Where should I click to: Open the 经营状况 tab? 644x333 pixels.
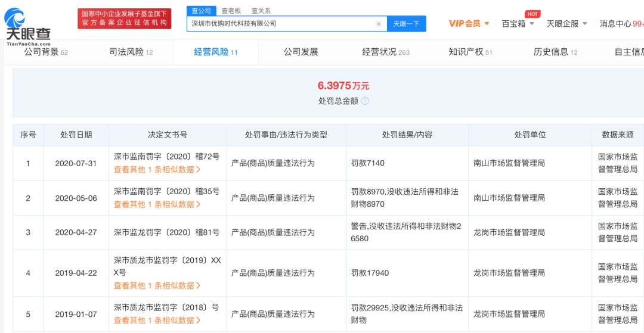386,52
